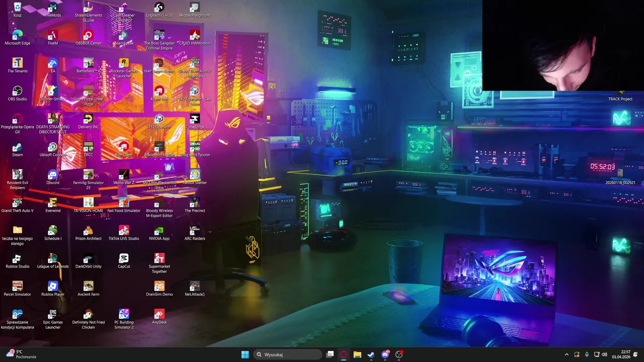Select the Delivery INC shortcut
This screenshot has height=362, width=644.
coord(88,121)
